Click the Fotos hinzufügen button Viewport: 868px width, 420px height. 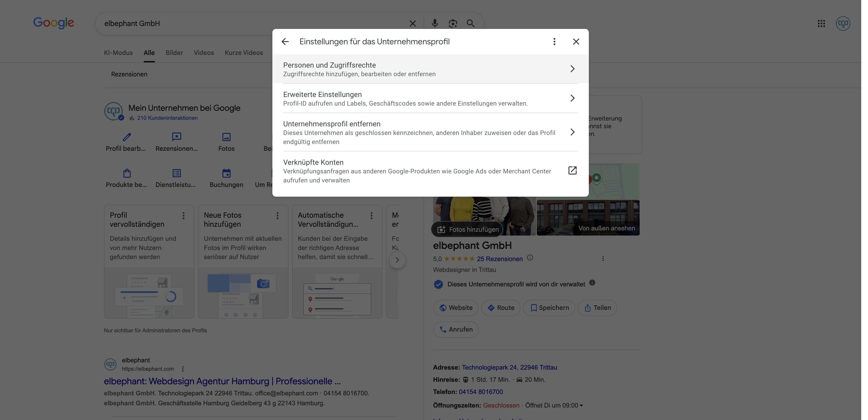(467, 229)
